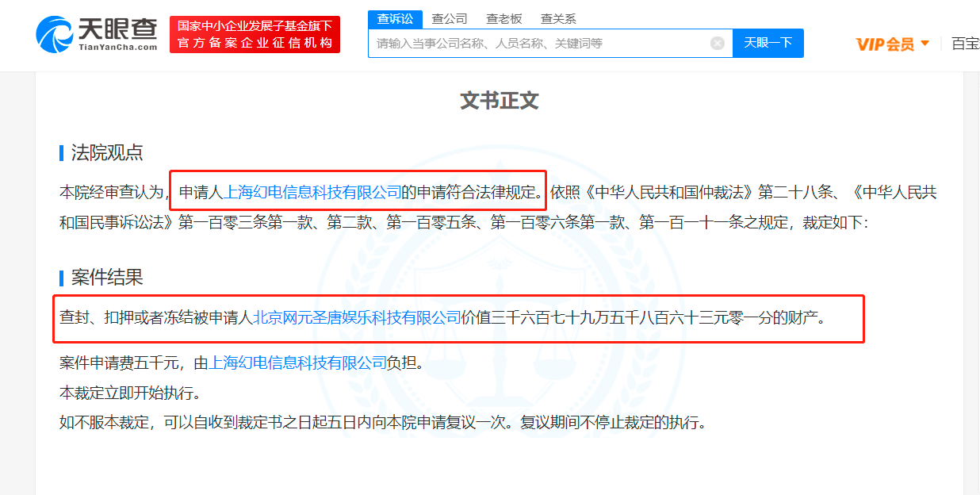Click the text 复议期间不停止裁定的执行。

[x=613, y=423]
